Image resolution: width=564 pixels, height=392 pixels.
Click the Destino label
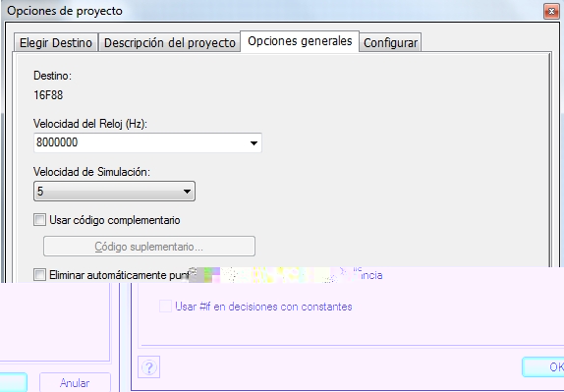click(52, 76)
